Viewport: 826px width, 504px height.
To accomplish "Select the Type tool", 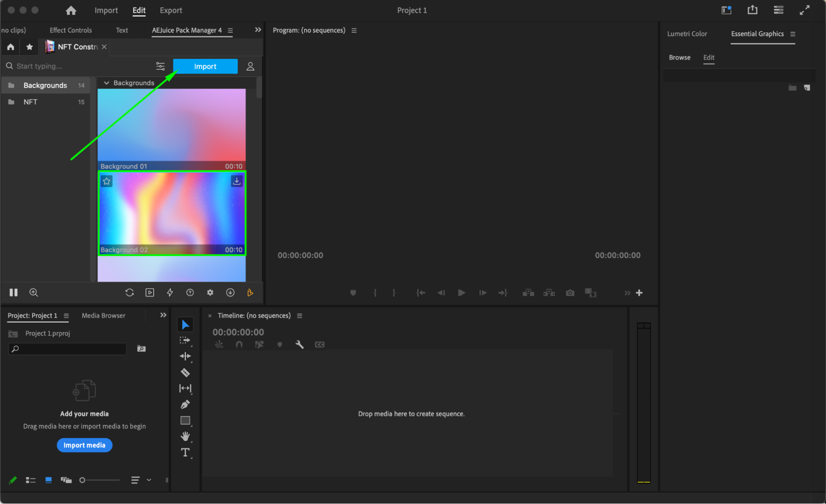I will [x=185, y=452].
